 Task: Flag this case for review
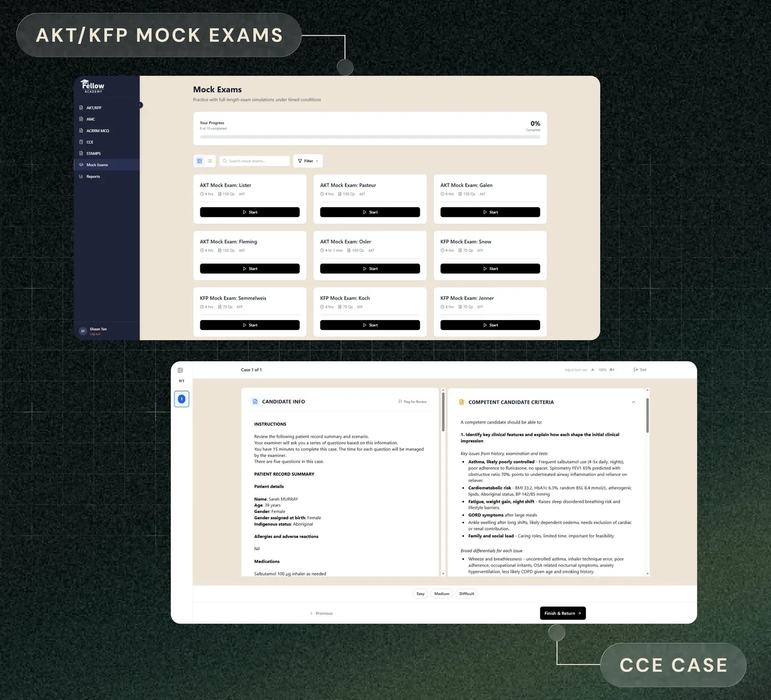[412, 401]
